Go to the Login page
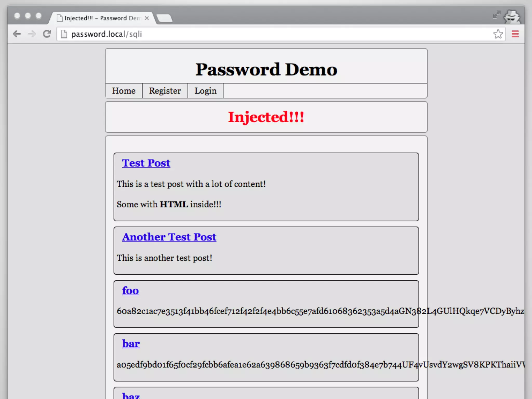This screenshot has width=532, height=399. tap(205, 91)
